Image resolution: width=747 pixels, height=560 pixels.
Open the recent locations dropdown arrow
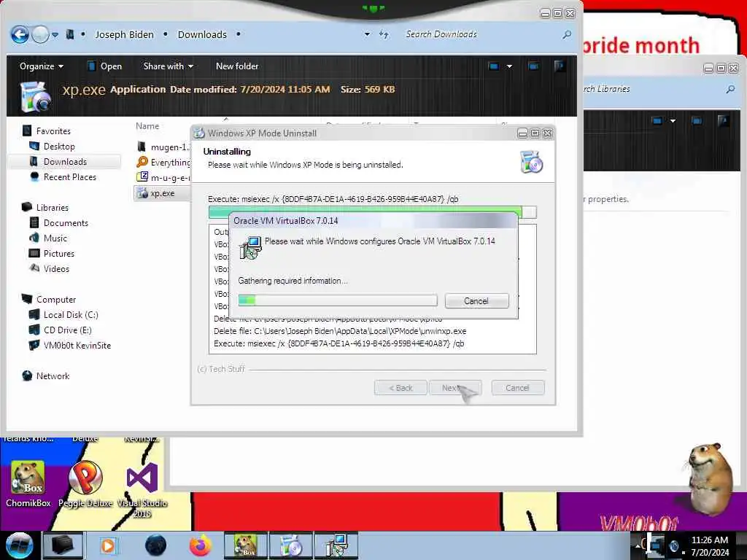click(55, 35)
